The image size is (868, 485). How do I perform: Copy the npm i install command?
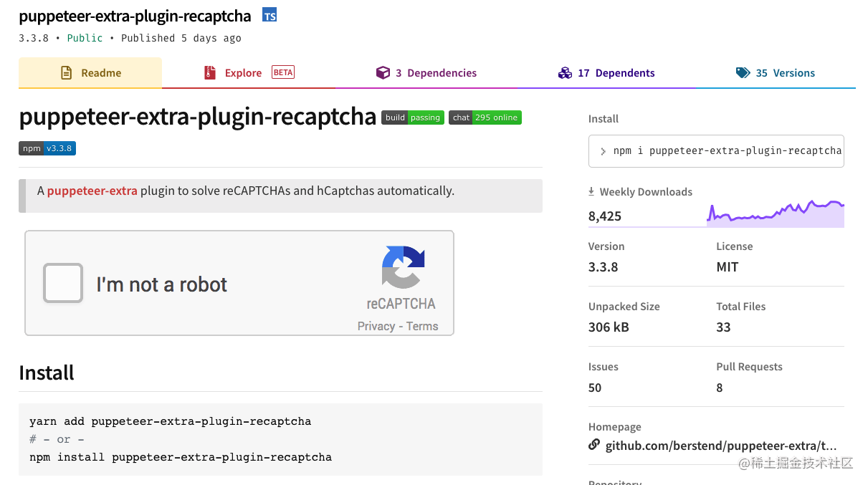coord(716,151)
